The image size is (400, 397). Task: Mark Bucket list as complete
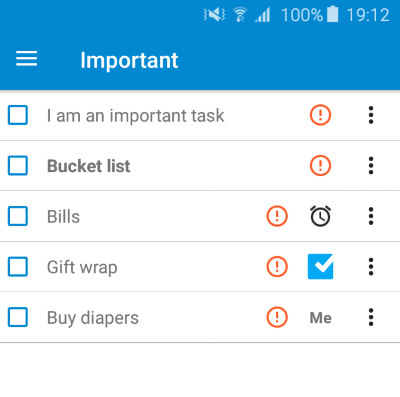pos(18,165)
